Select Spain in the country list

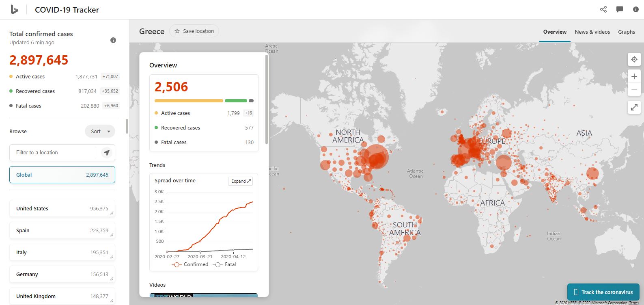pyautogui.click(x=62, y=230)
